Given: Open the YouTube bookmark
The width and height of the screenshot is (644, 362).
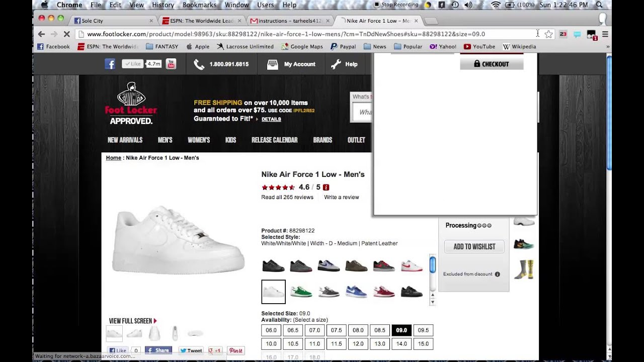Looking at the screenshot, I should click(479, 47).
